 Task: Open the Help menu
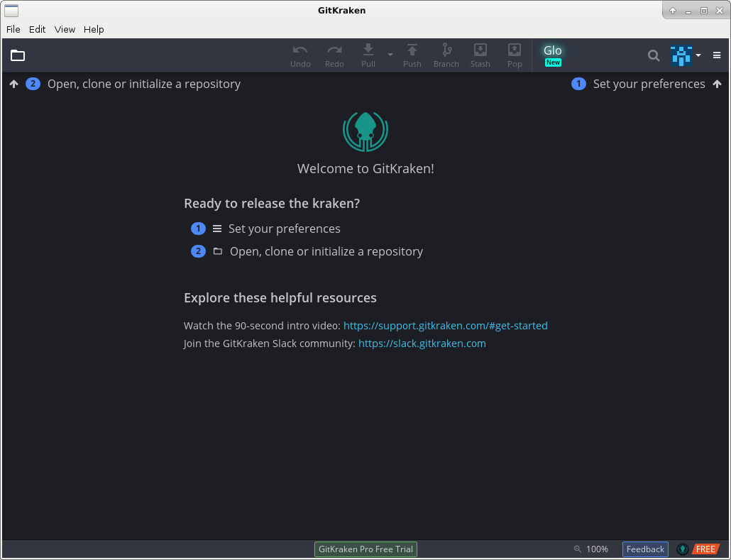(x=94, y=29)
